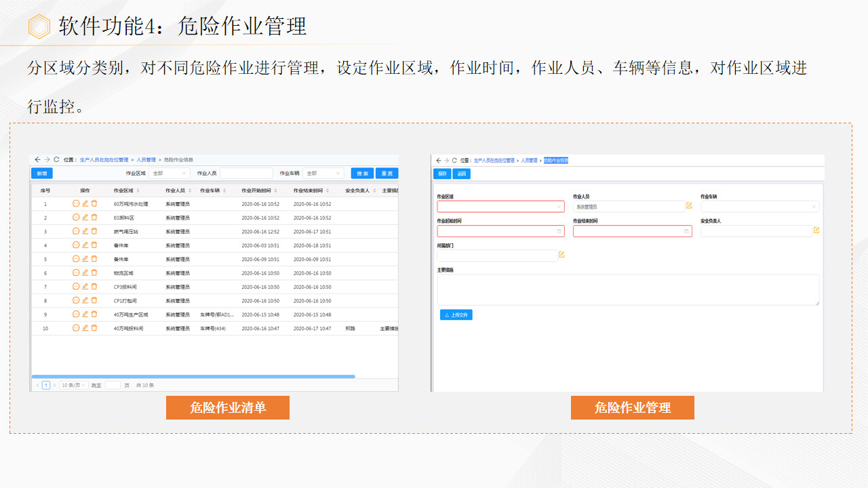Open the 作业起始时间 date picker
This screenshot has height=488, width=868.
pos(500,231)
